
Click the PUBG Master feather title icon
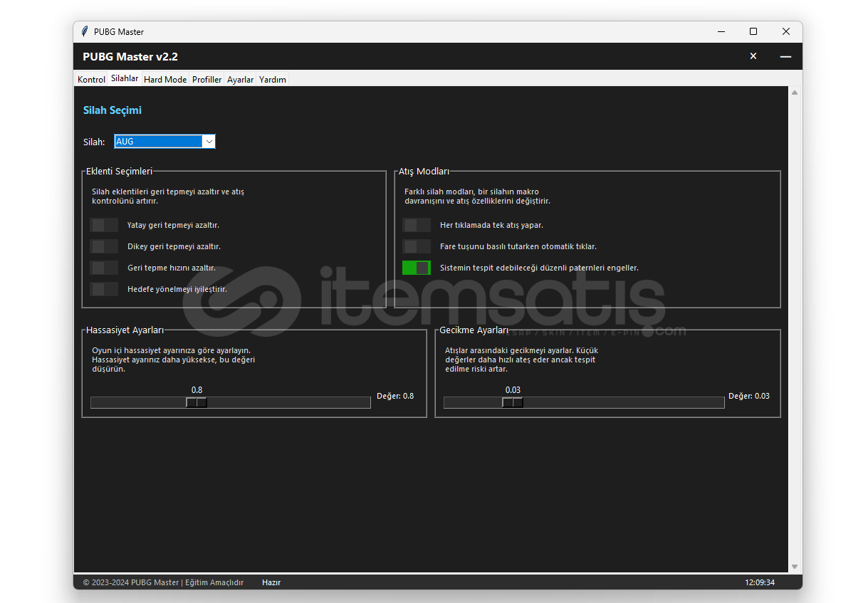click(x=85, y=31)
